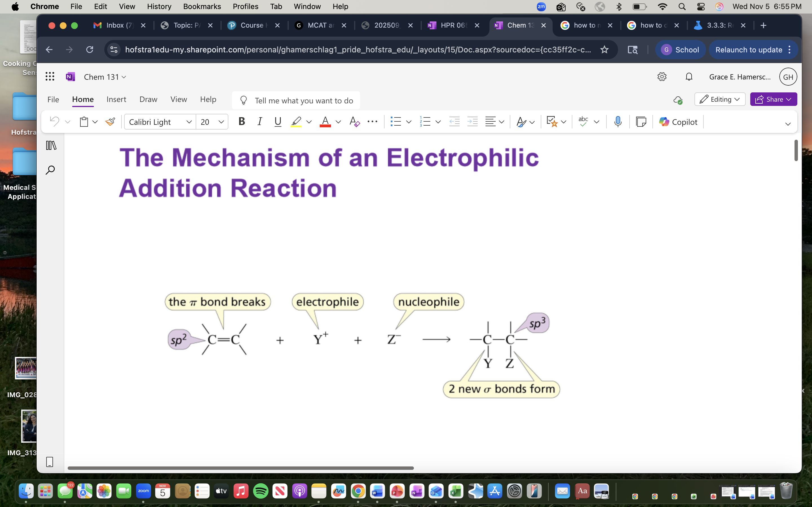This screenshot has height=507, width=812.
Task: Expand the font size dropdown
Action: 221,122
